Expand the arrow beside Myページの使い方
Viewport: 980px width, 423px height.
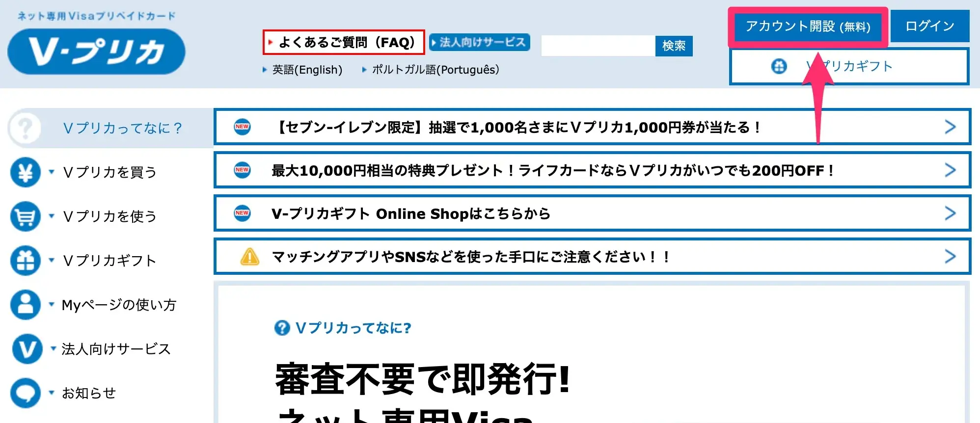pos(52,304)
